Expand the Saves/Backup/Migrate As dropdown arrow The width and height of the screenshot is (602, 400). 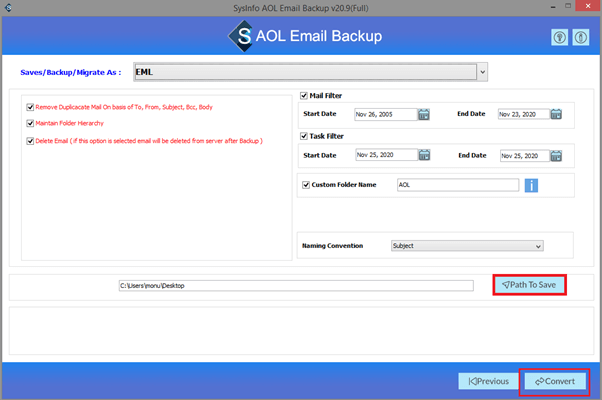(483, 72)
